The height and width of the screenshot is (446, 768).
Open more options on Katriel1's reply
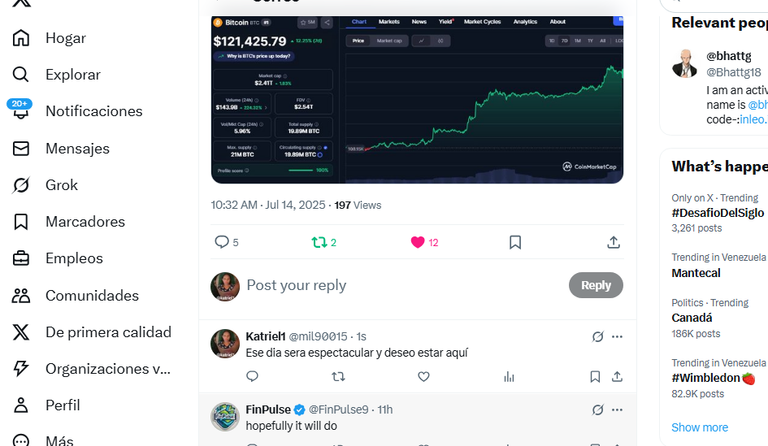coord(617,336)
